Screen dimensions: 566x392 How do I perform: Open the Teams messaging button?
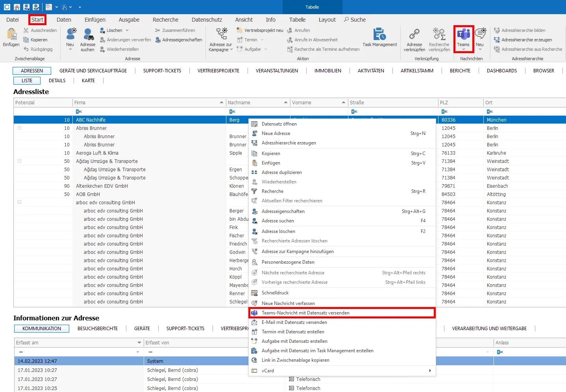(463, 39)
